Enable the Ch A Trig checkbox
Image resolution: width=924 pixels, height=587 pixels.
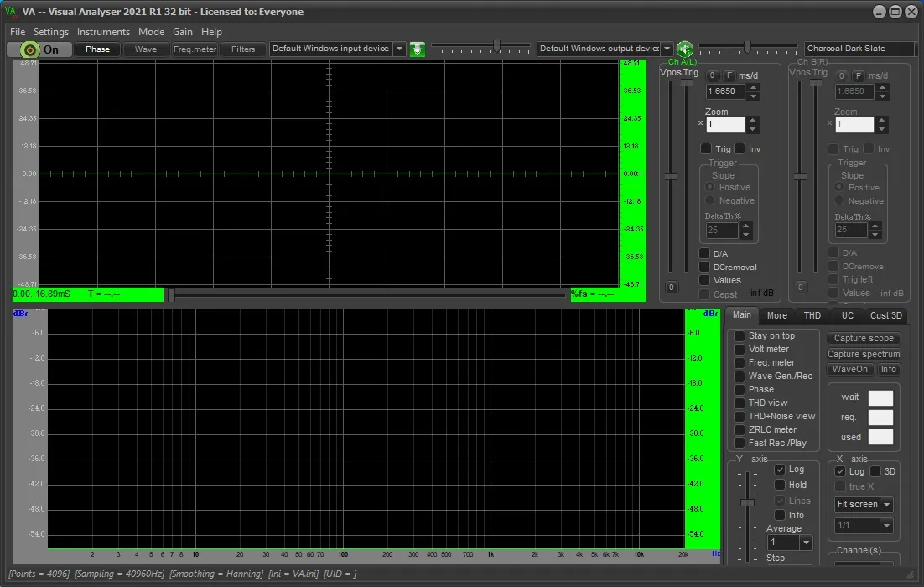(x=705, y=148)
